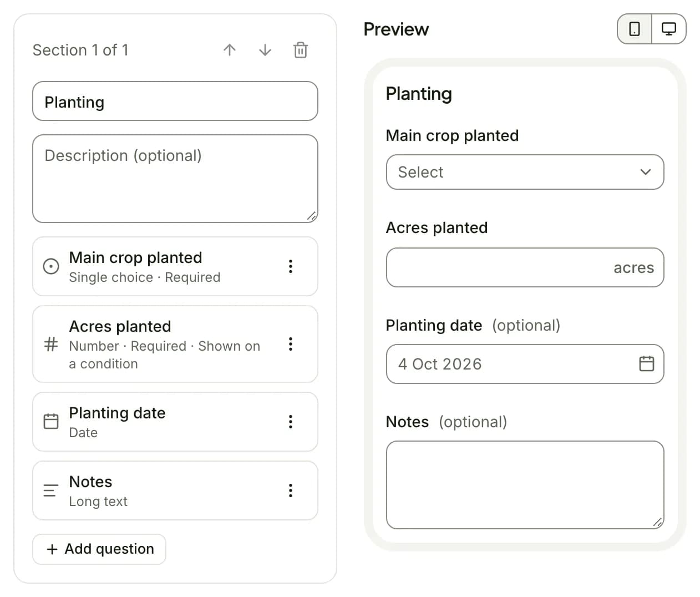Open options menu for Notes question
The image size is (700, 597).
[x=290, y=490]
